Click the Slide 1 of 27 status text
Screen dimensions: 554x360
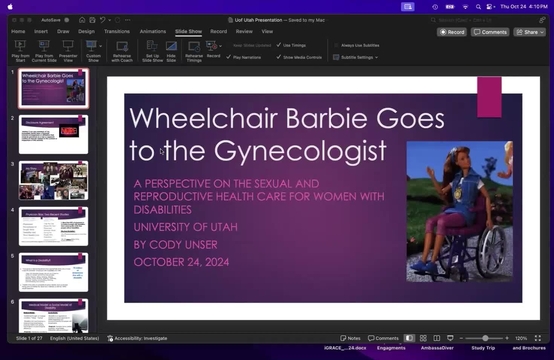click(x=29, y=338)
